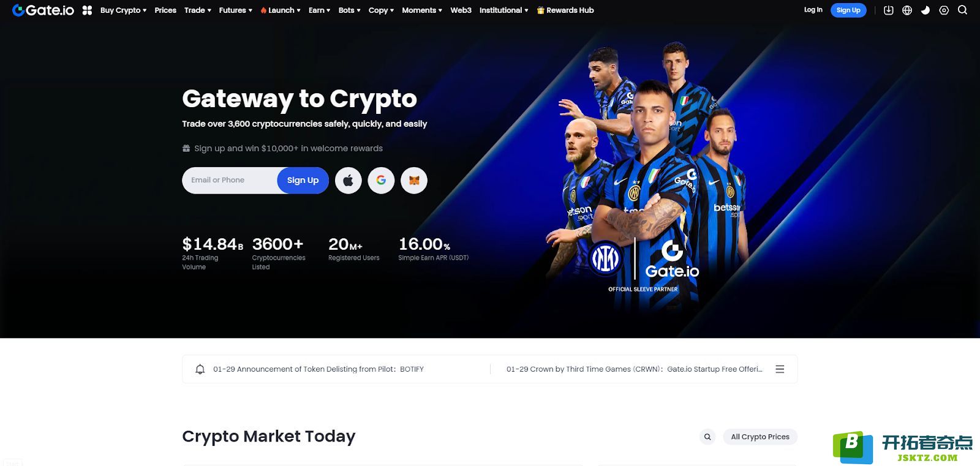Open the settings icon in header
The height and width of the screenshot is (466, 980).
click(944, 10)
